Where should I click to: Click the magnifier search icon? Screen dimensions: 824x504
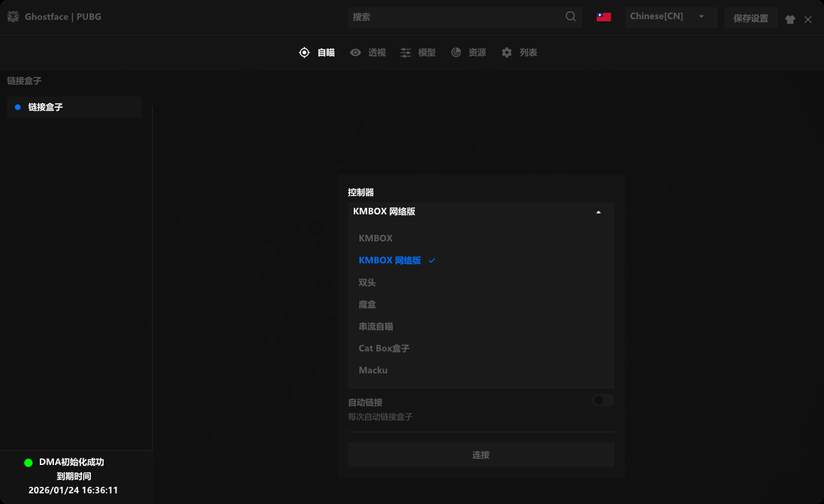[570, 17]
